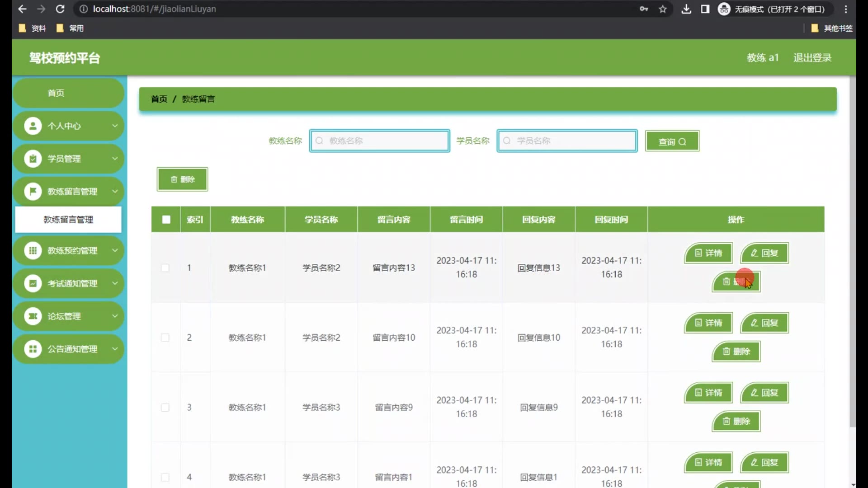Bookmark page with star icon
Screen dimensions: 868x488
click(663, 9)
